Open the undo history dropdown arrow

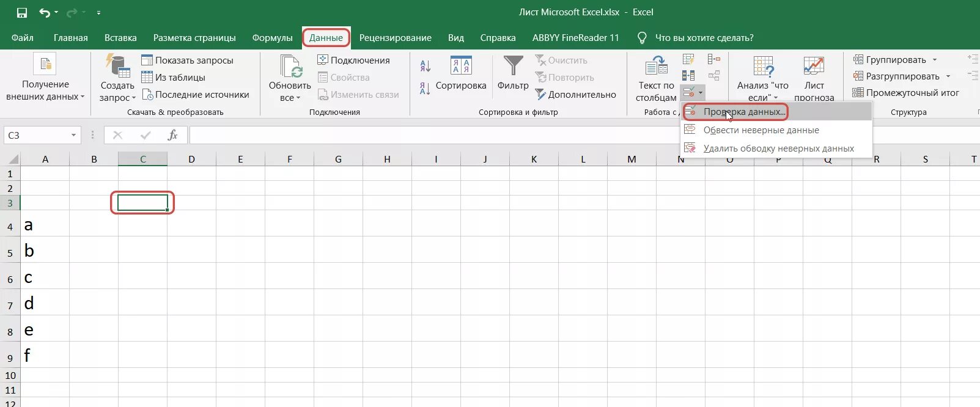click(x=56, y=12)
